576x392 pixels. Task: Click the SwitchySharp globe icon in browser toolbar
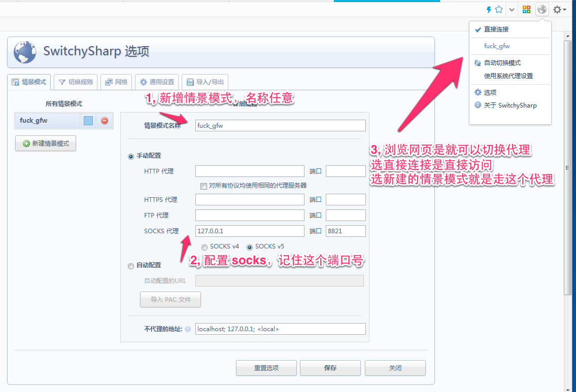(543, 10)
